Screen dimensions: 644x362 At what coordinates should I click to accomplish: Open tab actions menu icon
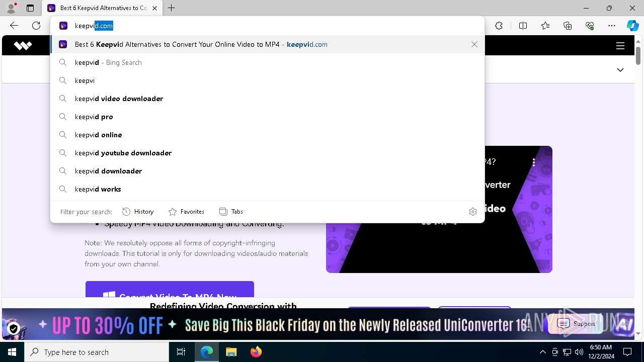(x=30, y=8)
